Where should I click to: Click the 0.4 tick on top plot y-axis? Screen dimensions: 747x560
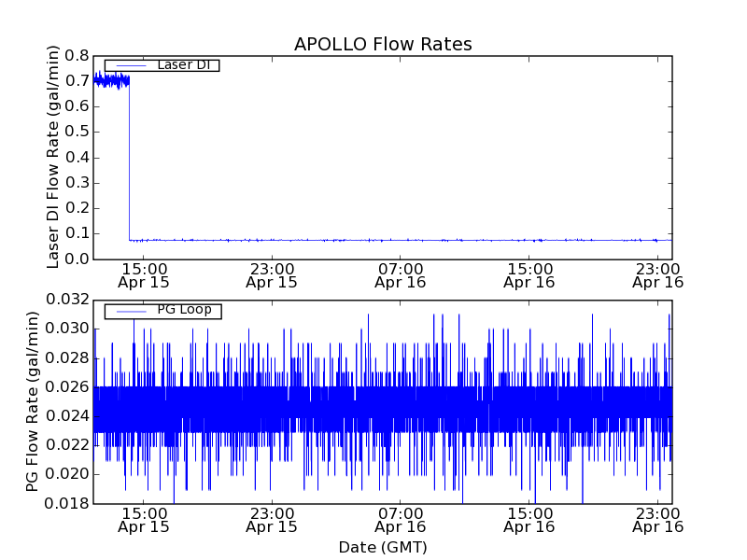pyautogui.click(x=77, y=157)
